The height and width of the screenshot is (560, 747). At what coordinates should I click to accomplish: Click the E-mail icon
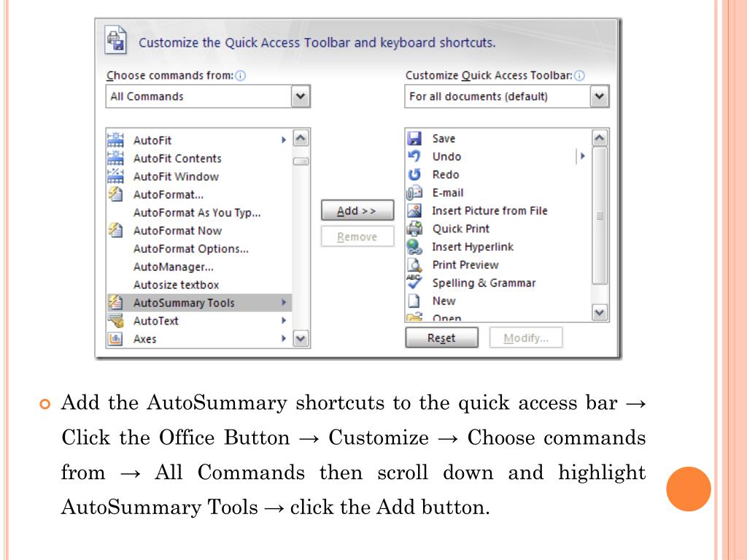414,192
